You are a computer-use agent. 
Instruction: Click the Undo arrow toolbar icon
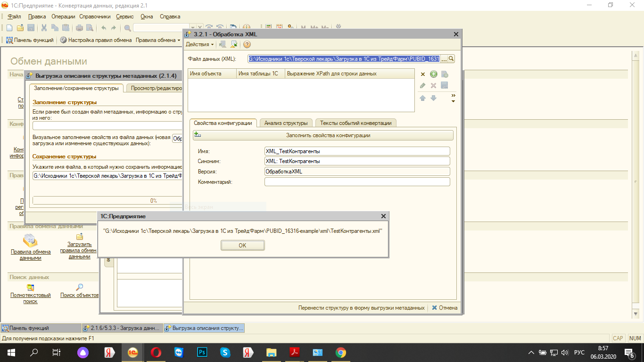click(104, 28)
